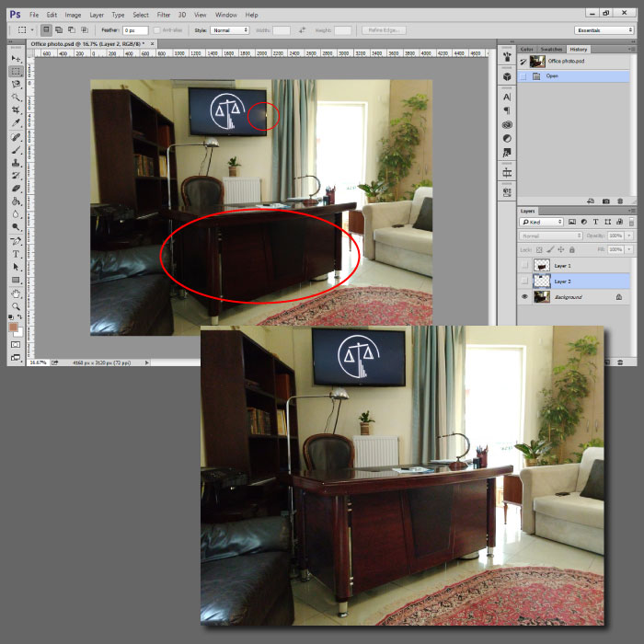This screenshot has width=644, height=644.
Task: Select the Clone Stamp tool
Action: 16,162
